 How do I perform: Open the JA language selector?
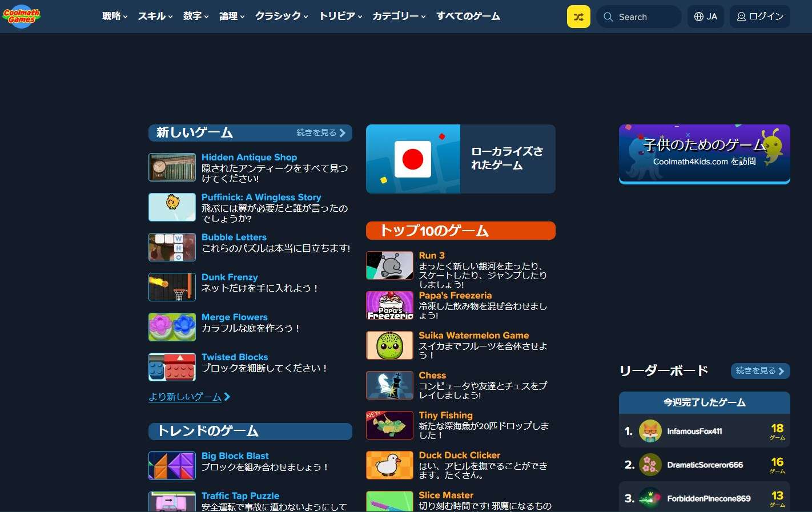706,17
